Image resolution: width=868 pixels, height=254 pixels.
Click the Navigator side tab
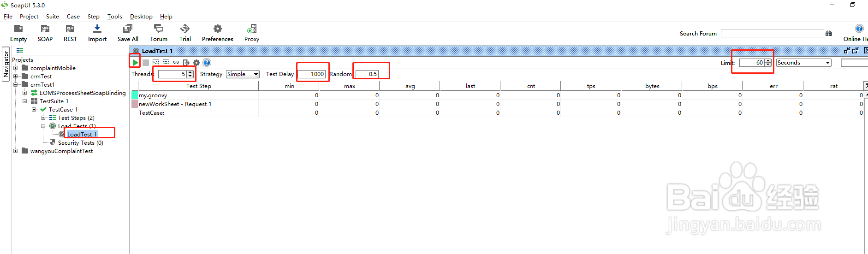tap(6, 64)
